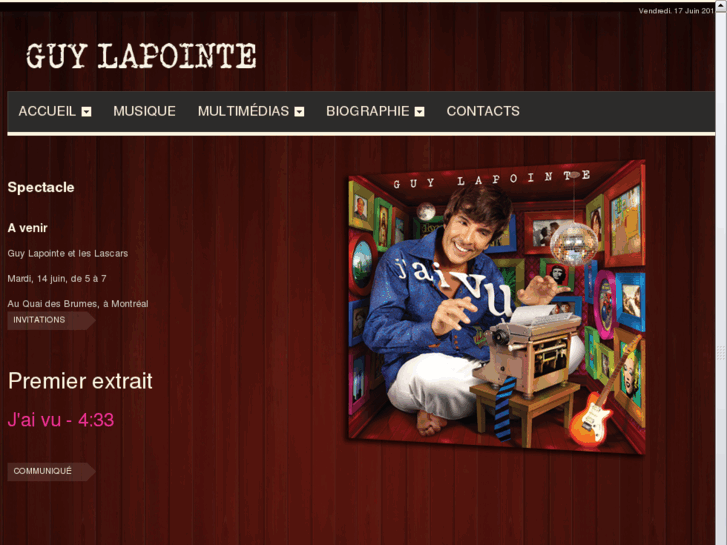Viewport: 727px width, 545px height.
Task: Open BIOGRAPHIE menu text
Action: (x=368, y=111)
